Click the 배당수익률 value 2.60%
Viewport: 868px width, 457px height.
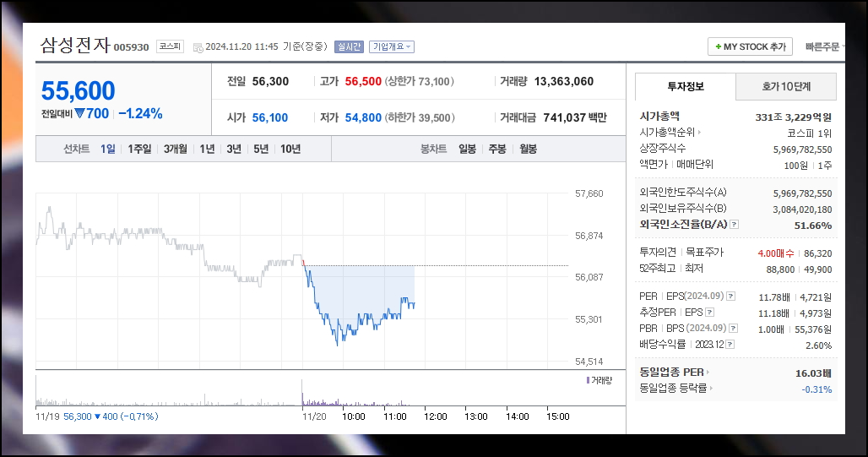(x=819, y=345)
